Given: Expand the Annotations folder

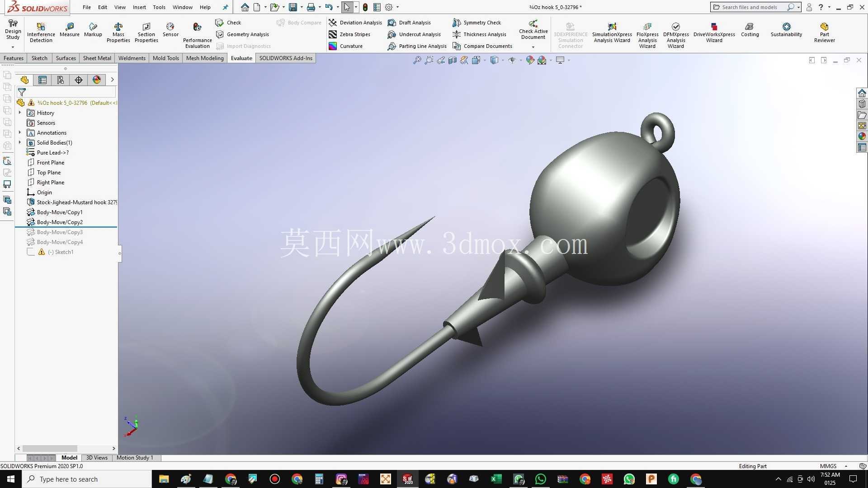Looking at the screenshot, I should [x=20, y=132].
